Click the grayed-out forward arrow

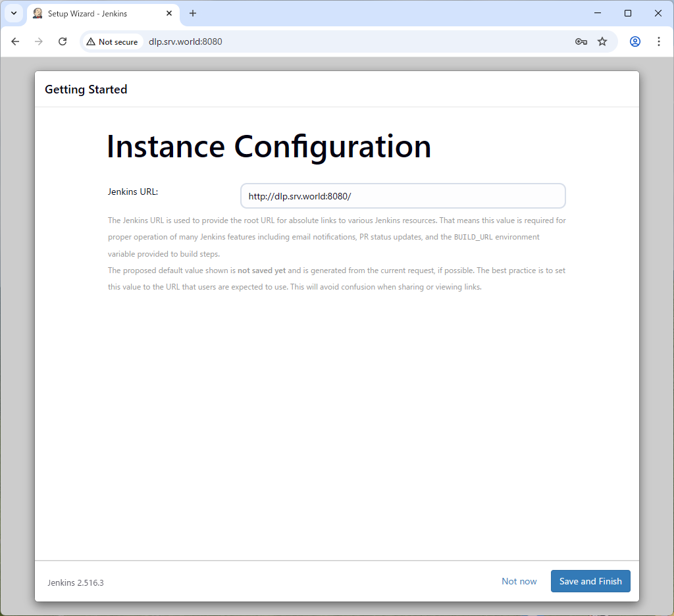[39, 41]
